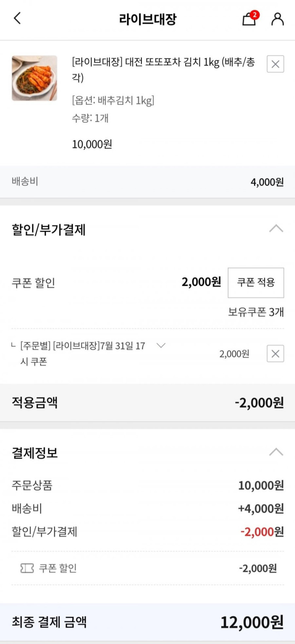
Task: Collapse the 결제정보 section
Action: point(276,452)
